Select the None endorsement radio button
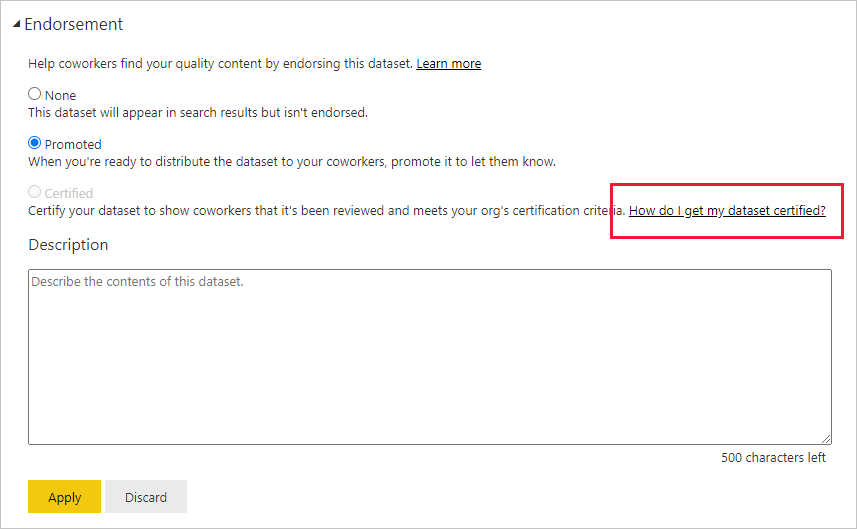 tap(34, 94)
